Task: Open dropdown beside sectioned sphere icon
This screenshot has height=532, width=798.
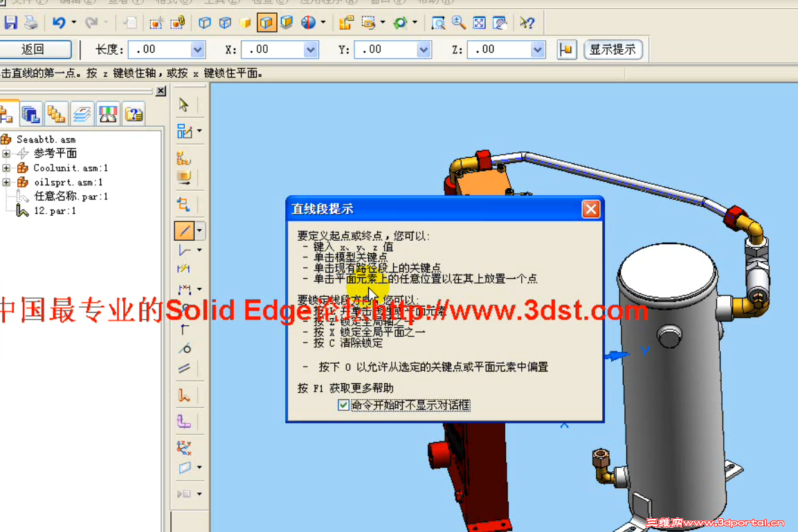Action: [x=323, y=22]
